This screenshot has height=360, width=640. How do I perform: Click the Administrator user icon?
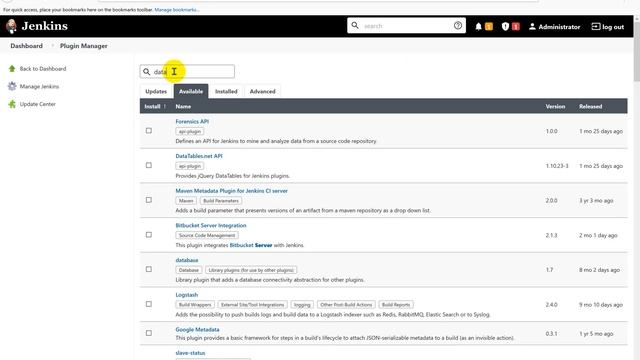(532, 27)
